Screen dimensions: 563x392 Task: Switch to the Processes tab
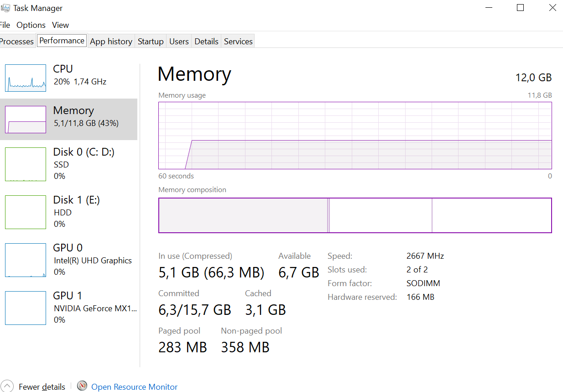[17, 41]
